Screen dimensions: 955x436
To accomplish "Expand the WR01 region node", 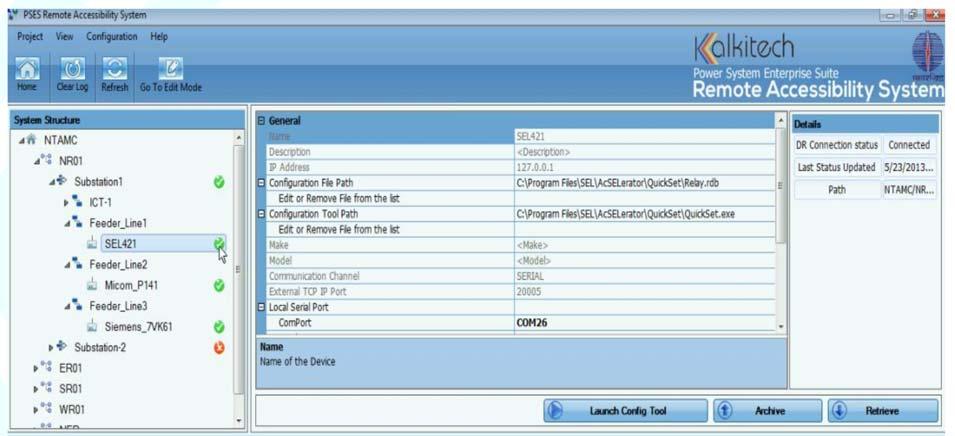I will coord(36,410).
